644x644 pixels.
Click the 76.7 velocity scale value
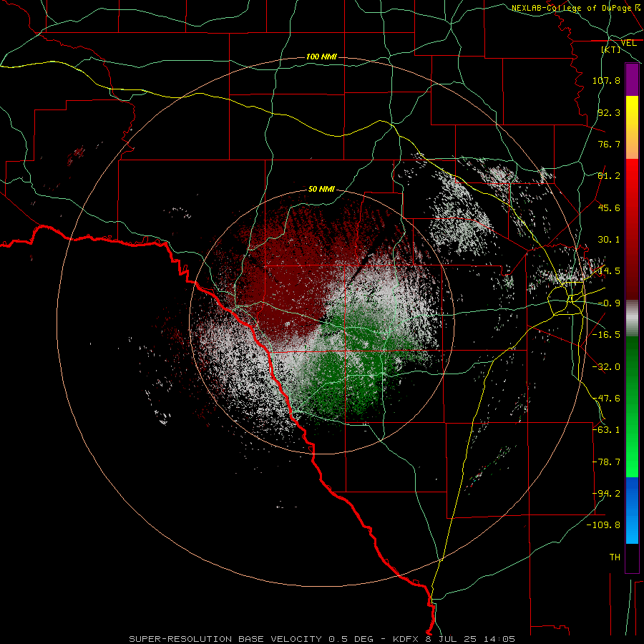[609, 144]
